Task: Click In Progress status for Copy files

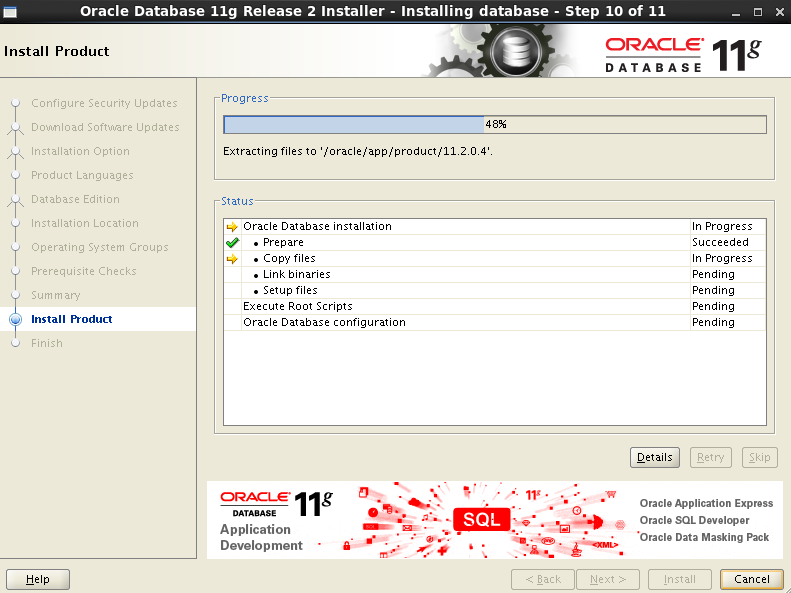Action: tap(722, 259)
